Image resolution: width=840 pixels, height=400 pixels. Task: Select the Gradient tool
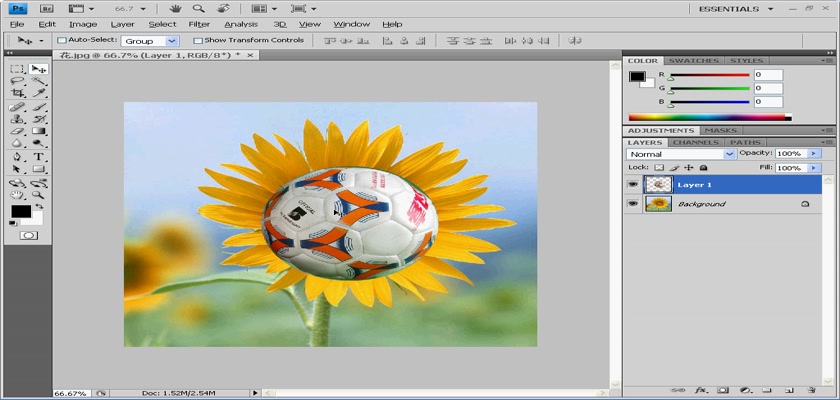tap(39, 131)
